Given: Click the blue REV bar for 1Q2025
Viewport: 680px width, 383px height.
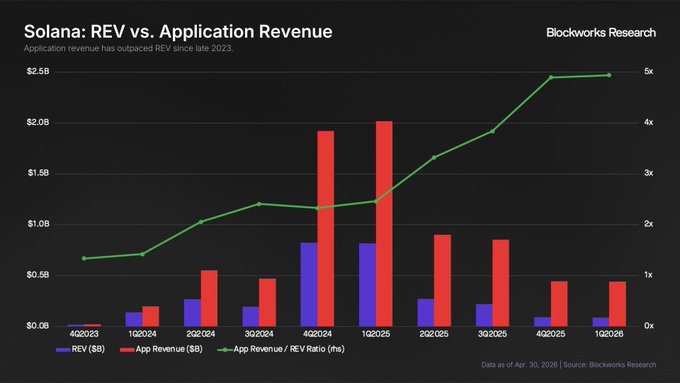Looking at the screenshot, I should (x=367, y=285).
